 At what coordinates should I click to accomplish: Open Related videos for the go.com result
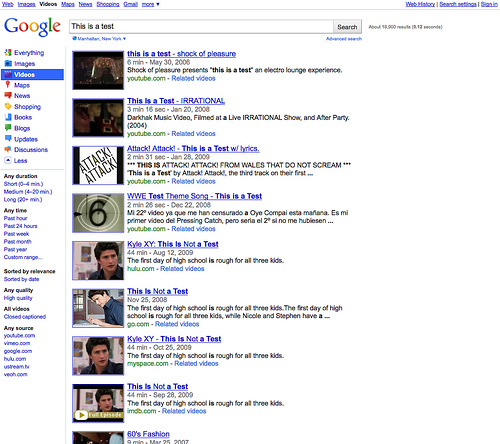pos(177,324)
